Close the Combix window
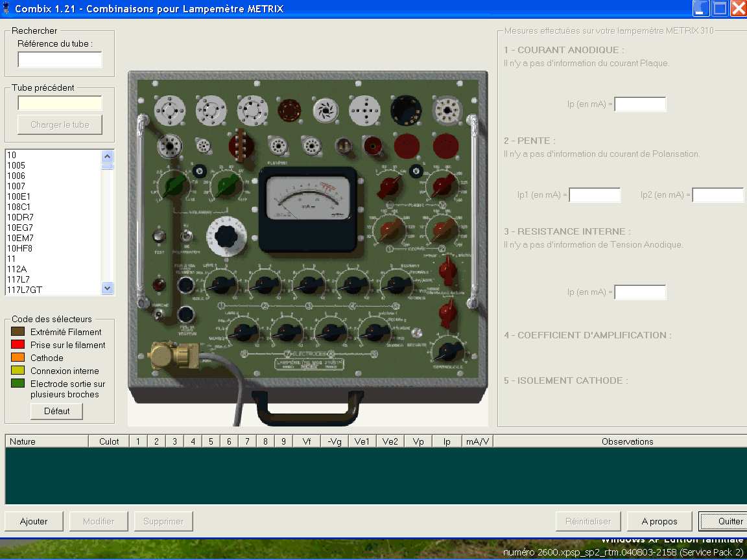The width and height of the screenshot is (747, 560). 738,8
